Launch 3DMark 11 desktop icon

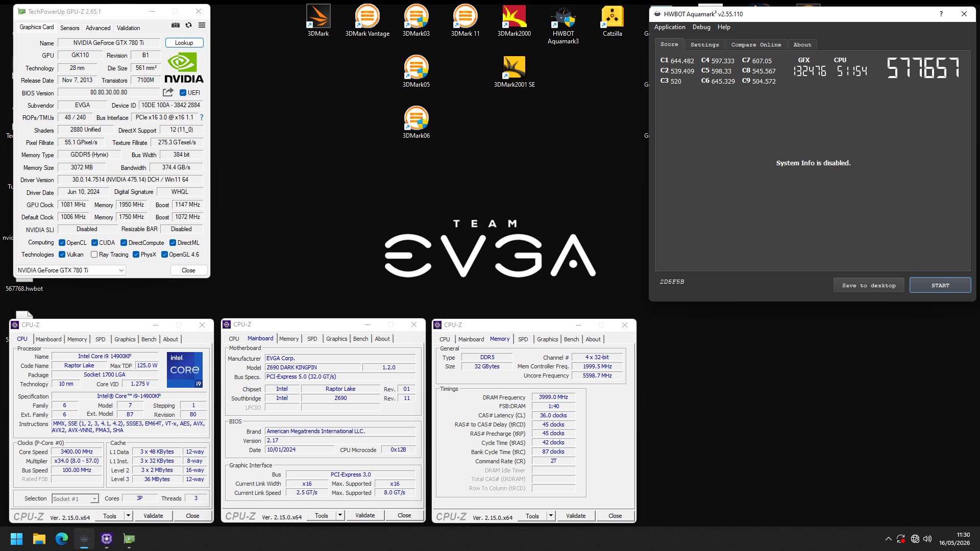coord(465,20)
